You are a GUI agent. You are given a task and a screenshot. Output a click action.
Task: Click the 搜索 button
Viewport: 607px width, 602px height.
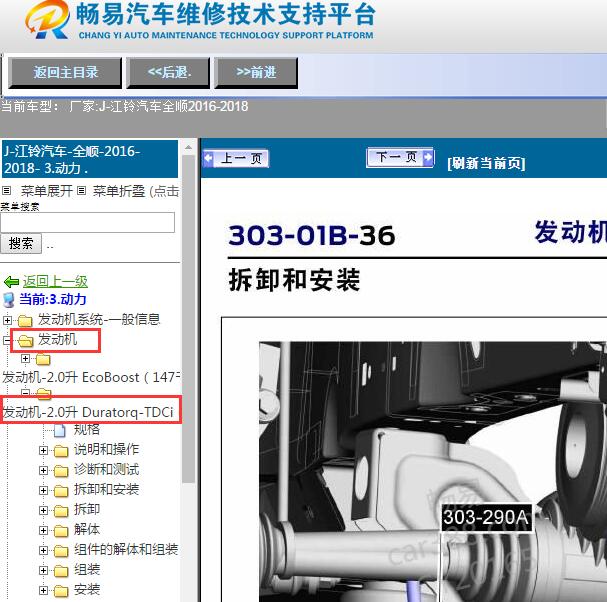(x=21, y=244)
